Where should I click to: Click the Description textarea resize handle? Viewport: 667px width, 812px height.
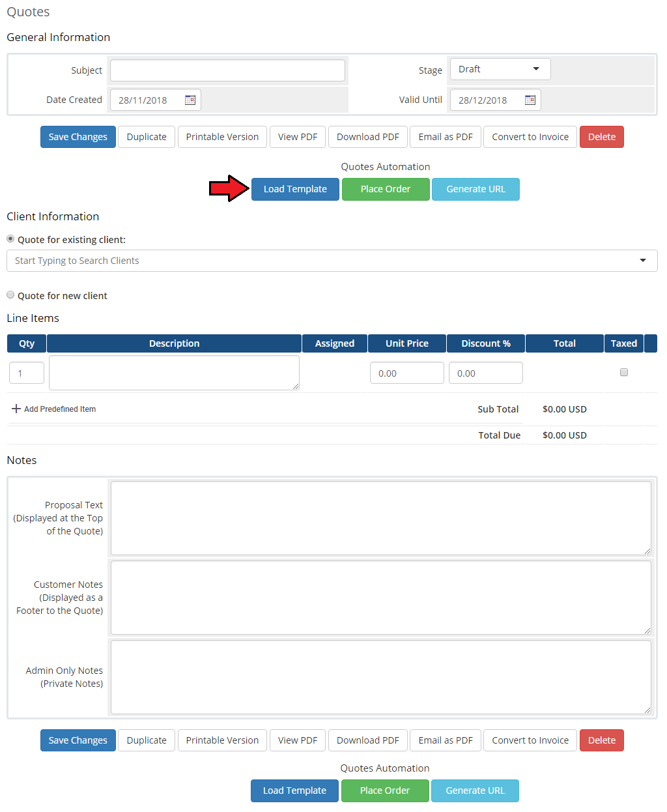296,386
